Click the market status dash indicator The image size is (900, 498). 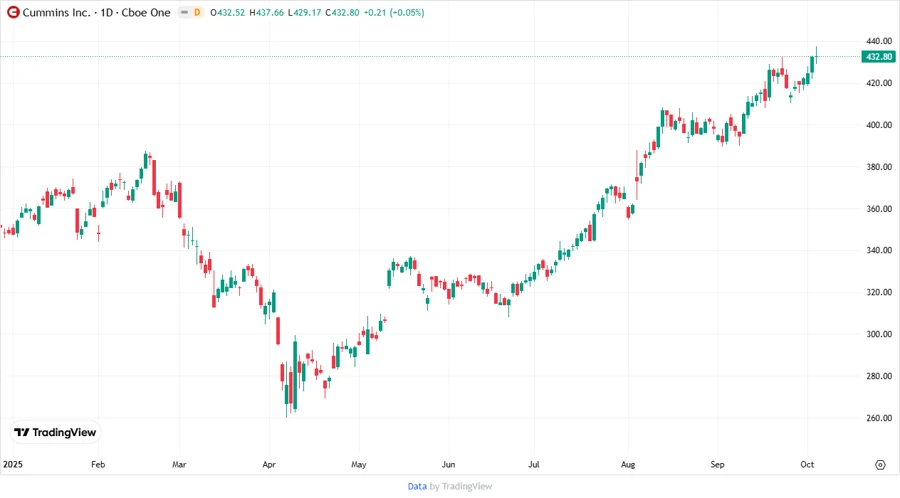point(182,12)
